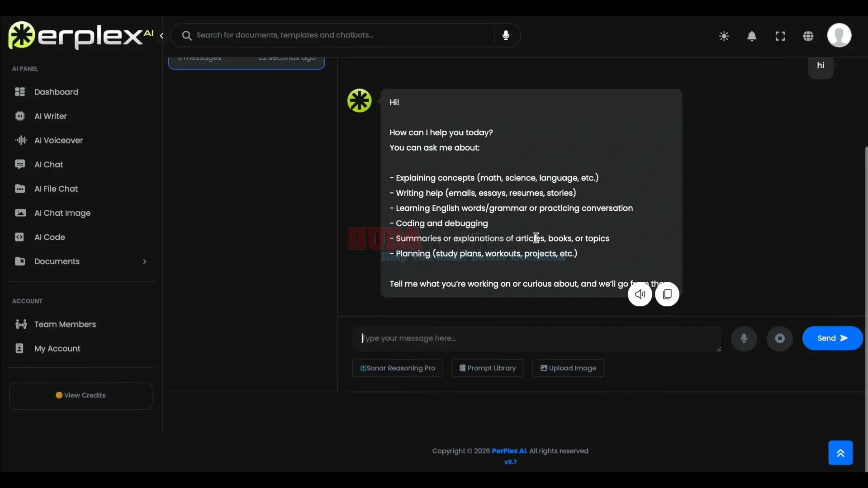Image resolution: width=868 pixels, height=488 pixels.
Task: Click the PerPlex AI logo
Action: (x=81, y=35)
